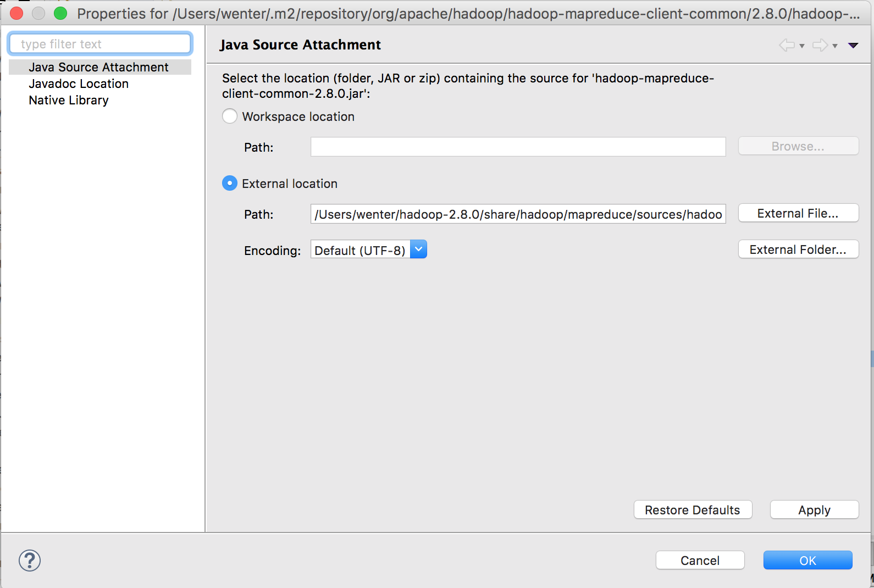874x588 pixels.
Task: Open the view menu triangle icon
Action: coord(853,46)
